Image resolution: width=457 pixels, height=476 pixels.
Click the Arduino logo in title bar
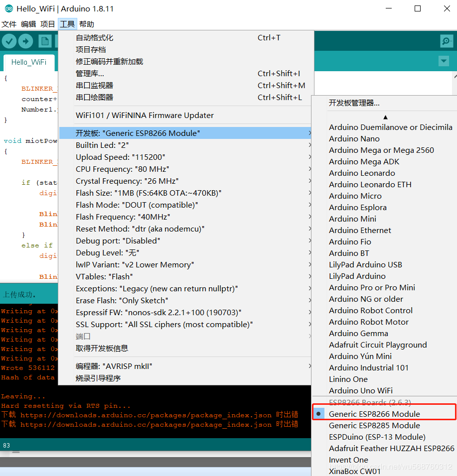coord(9,8)
